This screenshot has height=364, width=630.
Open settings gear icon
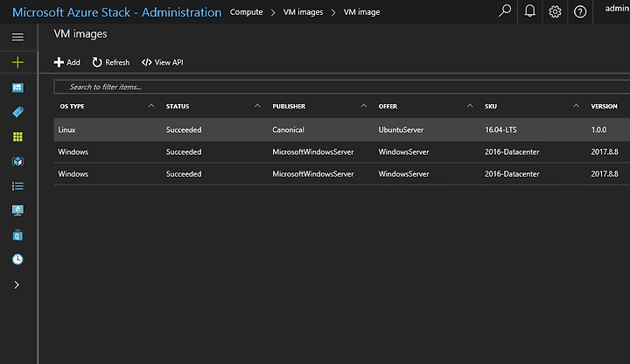555,11
